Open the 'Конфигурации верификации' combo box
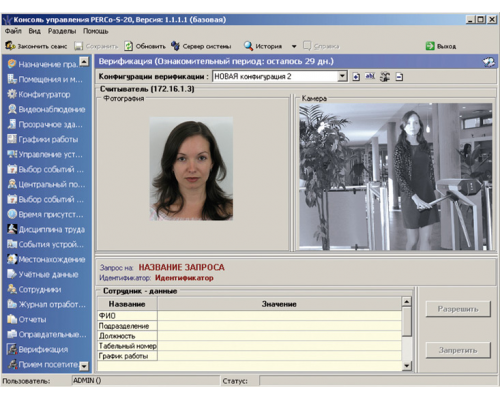The image size is (500, 400). point(280,76)
